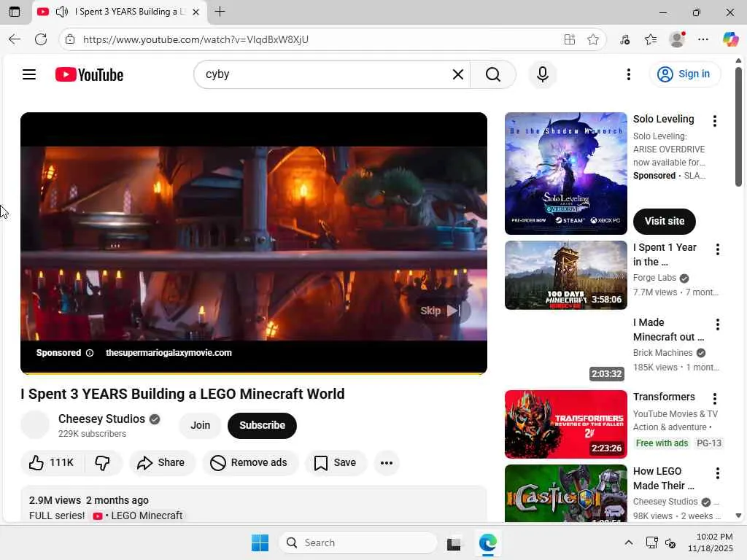Submit search with magnifier button
The image size is (747, 560).
pyautogui.click(x=493, y=74)
